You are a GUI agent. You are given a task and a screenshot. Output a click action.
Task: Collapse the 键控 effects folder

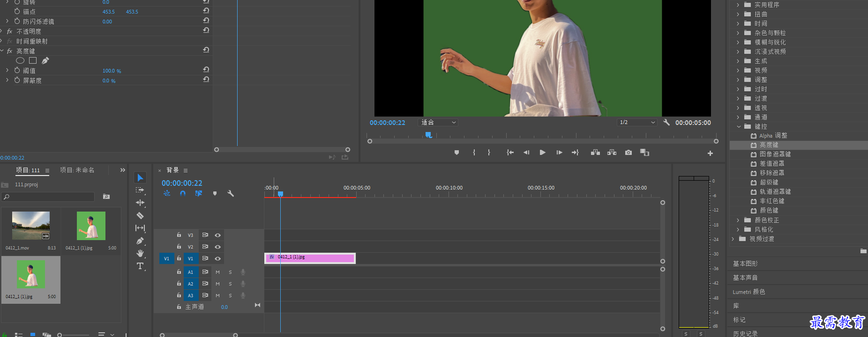(x=739, y=126)
